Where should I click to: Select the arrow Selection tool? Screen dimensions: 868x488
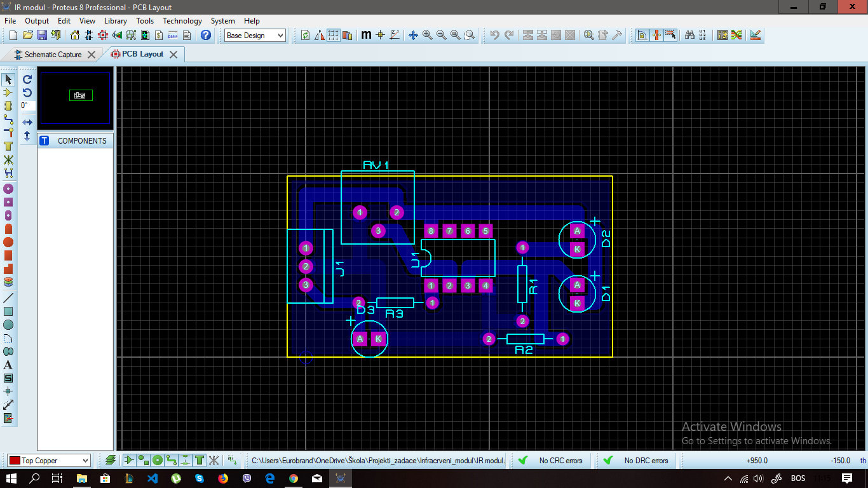click(8, 79)
